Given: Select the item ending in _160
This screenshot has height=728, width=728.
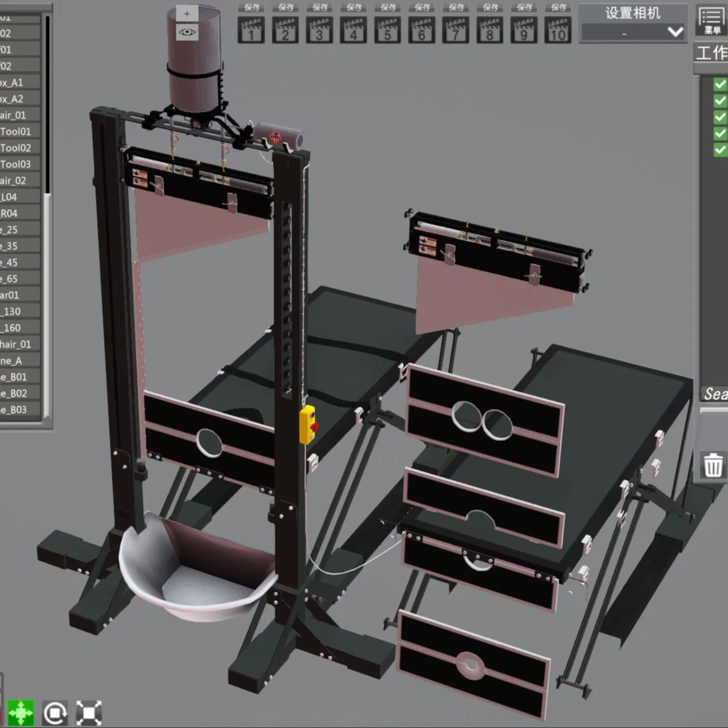Looking at the screenshot, I should (20, 327).
